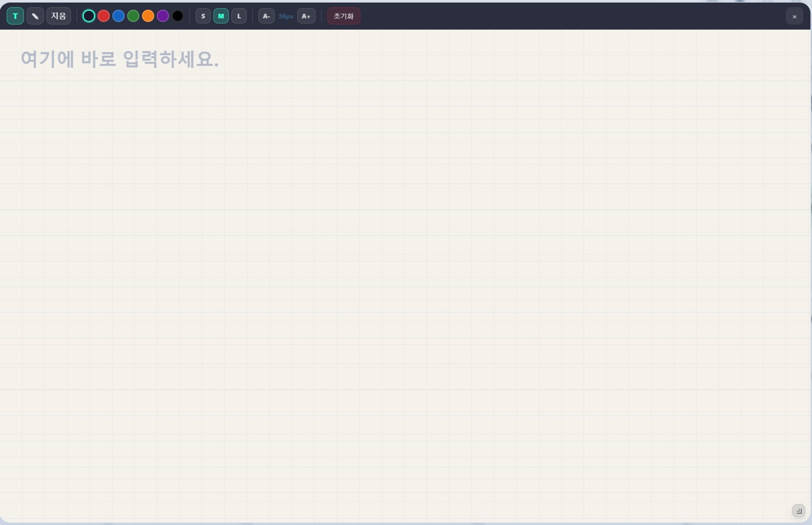Set stroke size to L
The width and height of the screenshot is (812, 525).
click(239, 16)
